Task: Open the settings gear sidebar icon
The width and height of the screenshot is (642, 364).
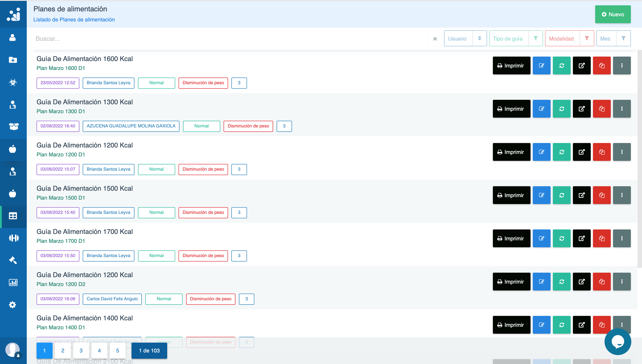Action: tap(12, 305)
